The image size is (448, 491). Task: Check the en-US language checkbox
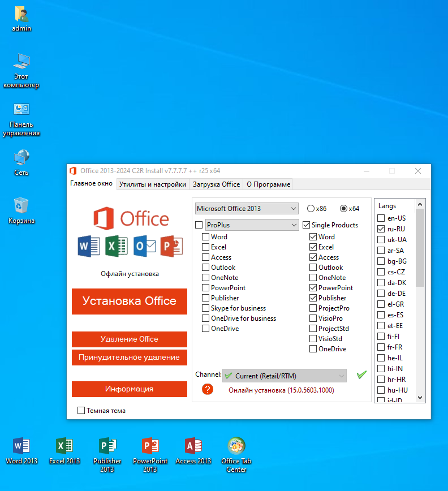point(381,218)
